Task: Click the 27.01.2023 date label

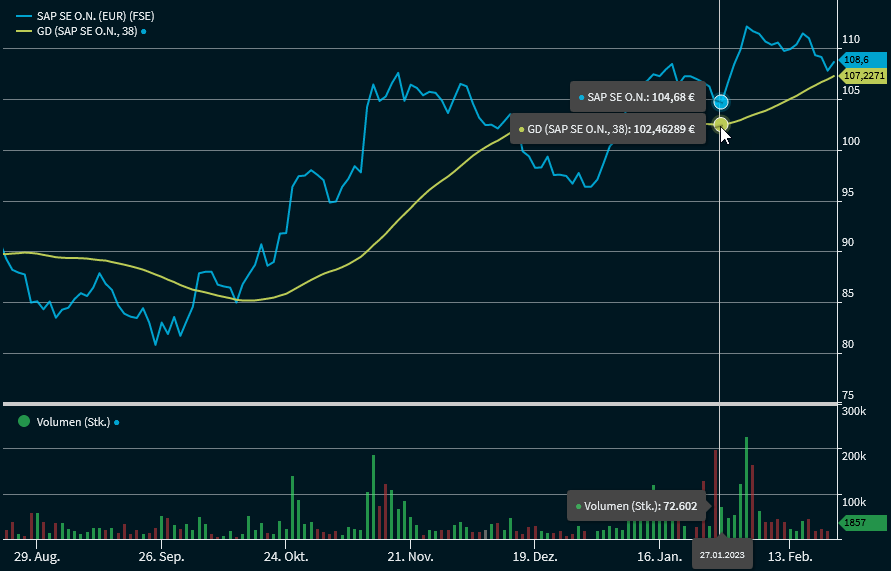Action: point(721,555)
